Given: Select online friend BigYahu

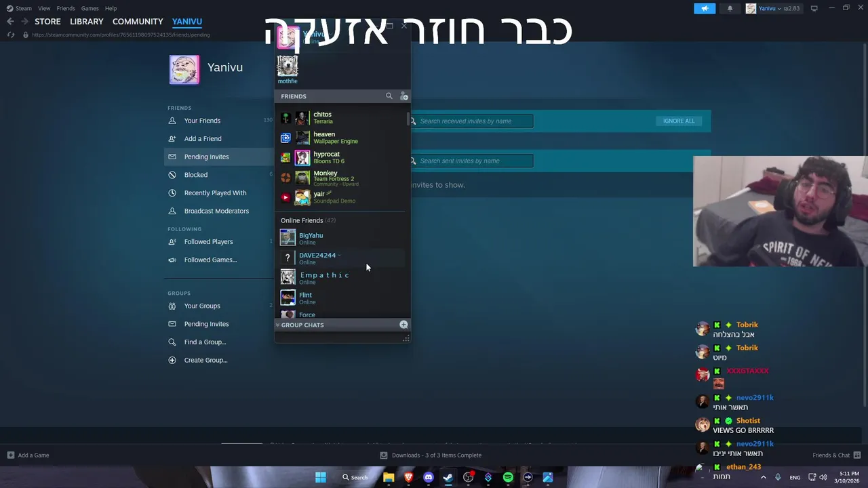Looking at the screenshot, I should [x=341, y=238].
